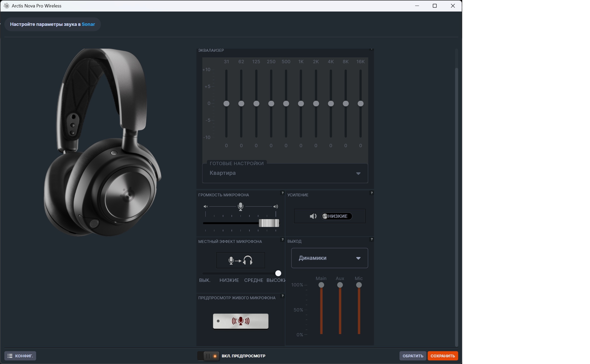Click the 1K equalizer slider handle

301,103
